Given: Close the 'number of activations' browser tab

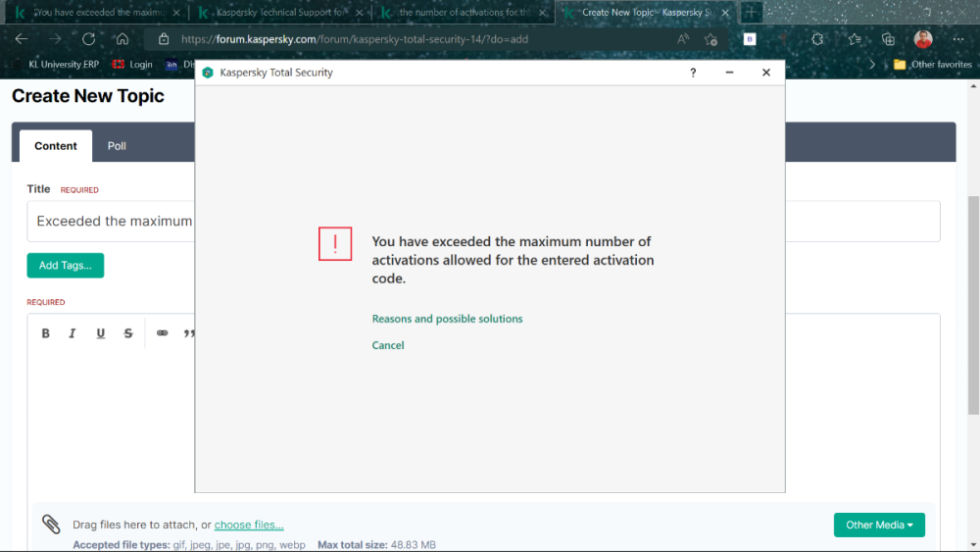Looking at the screenshot, I should 542,13.
